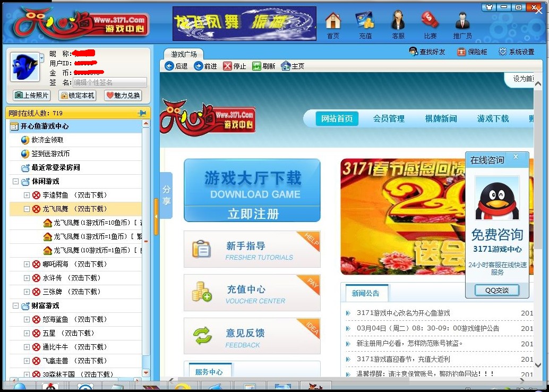Expand the 飞禽走兽 game node
This screenshot has width=549, height=392.
27,361
